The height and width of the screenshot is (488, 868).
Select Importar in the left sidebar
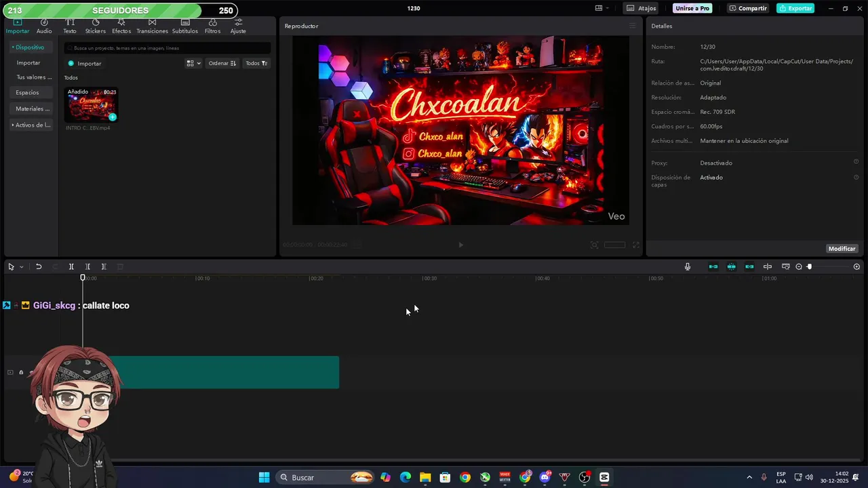click(x=28, y=62)
